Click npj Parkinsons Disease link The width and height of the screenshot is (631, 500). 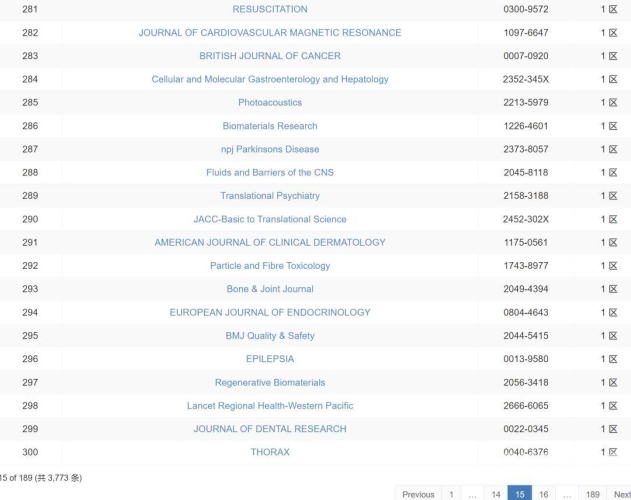click(x=270, y=149)
